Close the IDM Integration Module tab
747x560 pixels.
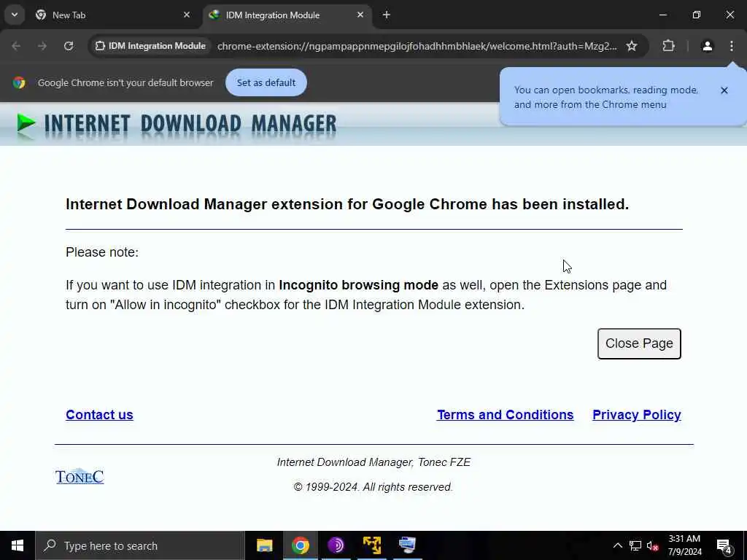click(x=360, y=15)
